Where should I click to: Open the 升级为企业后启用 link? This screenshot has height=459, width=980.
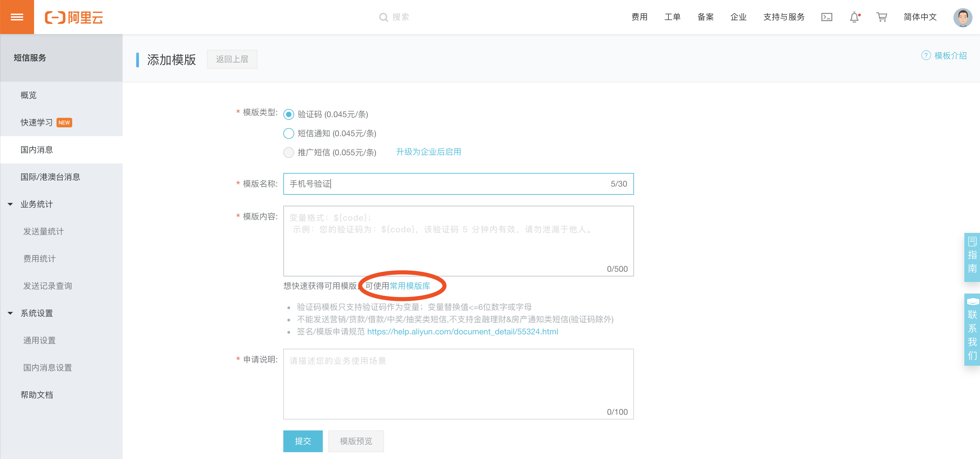click(428, 152)
